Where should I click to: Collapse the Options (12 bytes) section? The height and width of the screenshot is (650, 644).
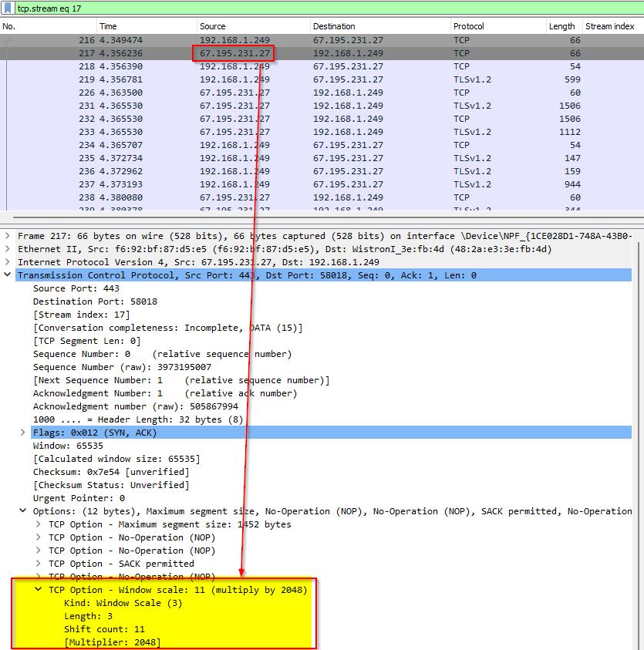click(x=22, y=510)
